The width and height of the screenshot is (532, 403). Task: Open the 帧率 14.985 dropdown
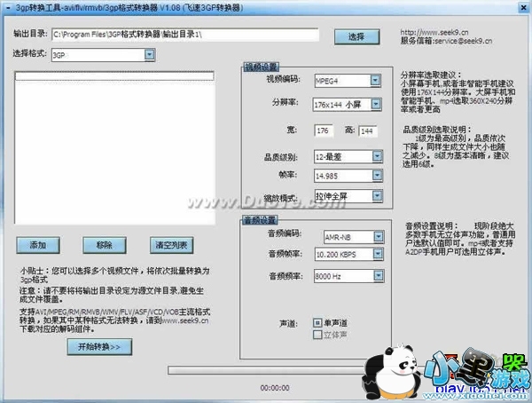(x=378, y=176)
